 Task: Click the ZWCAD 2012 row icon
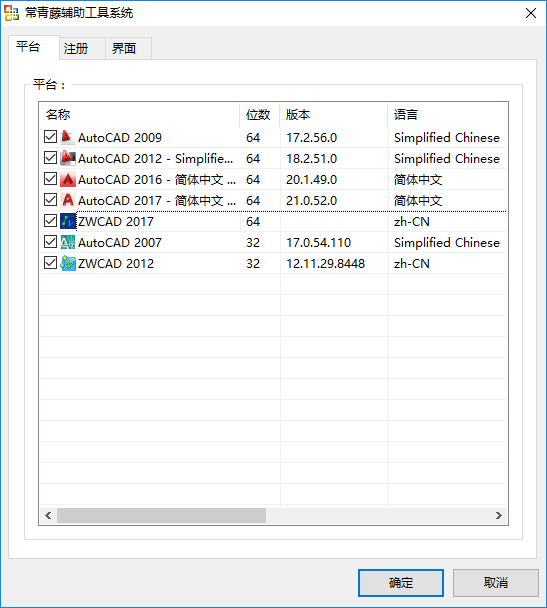pyautogui.click(x=68, y=263)
